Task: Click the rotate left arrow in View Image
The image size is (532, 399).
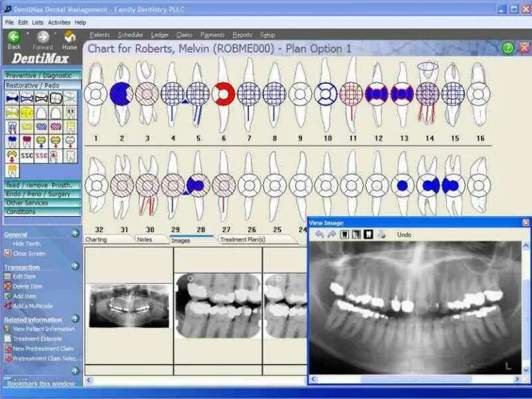Action: click(x=319, y=234)
